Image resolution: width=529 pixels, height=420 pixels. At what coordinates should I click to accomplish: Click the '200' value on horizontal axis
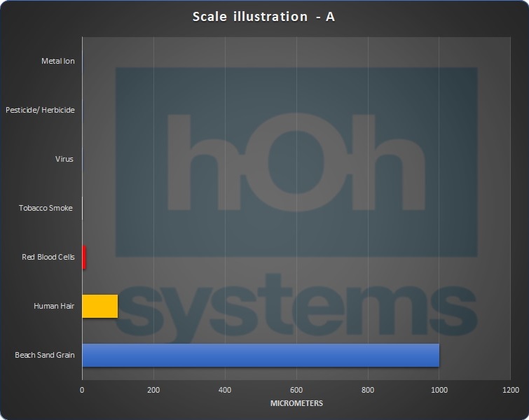(x=153, y=390)
